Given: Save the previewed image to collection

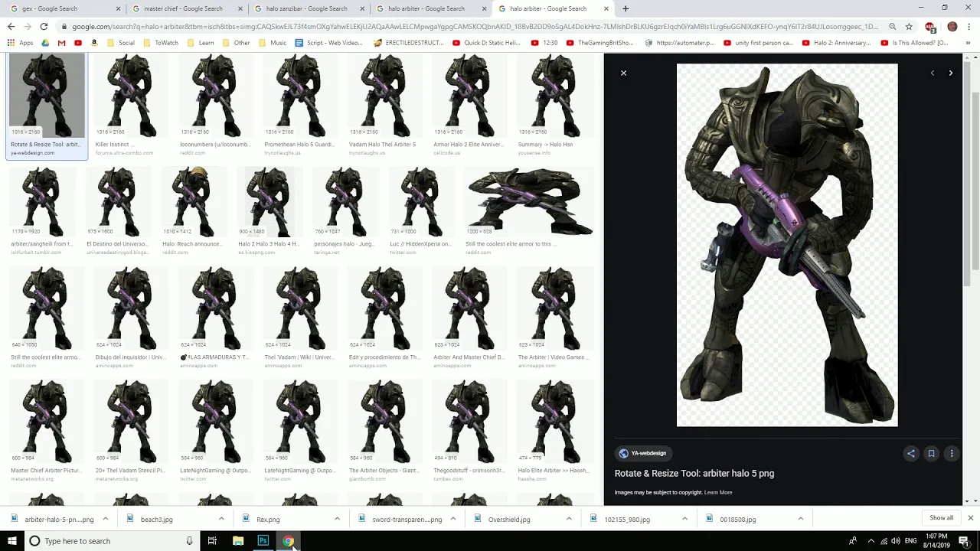Looking at the screenshot, I should click(x=931, y=453).
